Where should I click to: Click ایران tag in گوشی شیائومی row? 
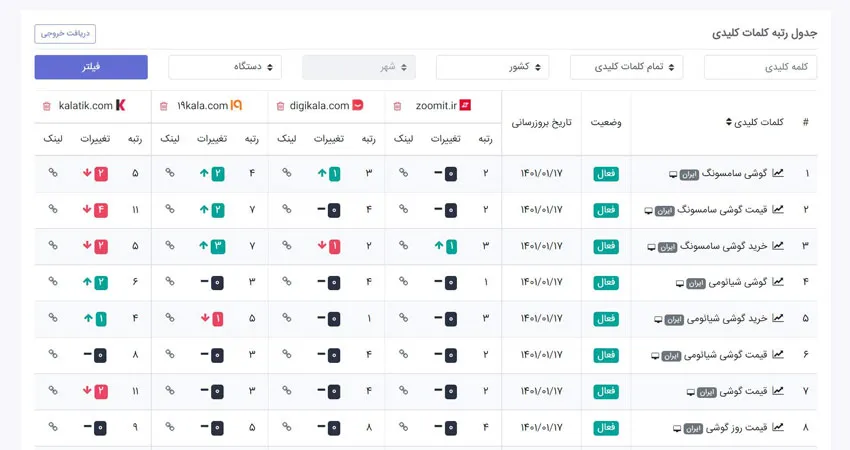click(x=696, y=284)
